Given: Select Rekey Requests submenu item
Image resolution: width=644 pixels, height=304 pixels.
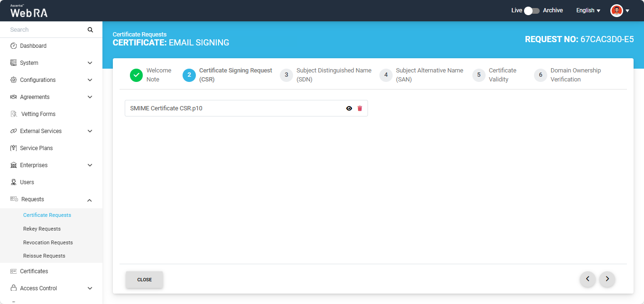Looking at the screenshot, I should (x=42, y=229).
